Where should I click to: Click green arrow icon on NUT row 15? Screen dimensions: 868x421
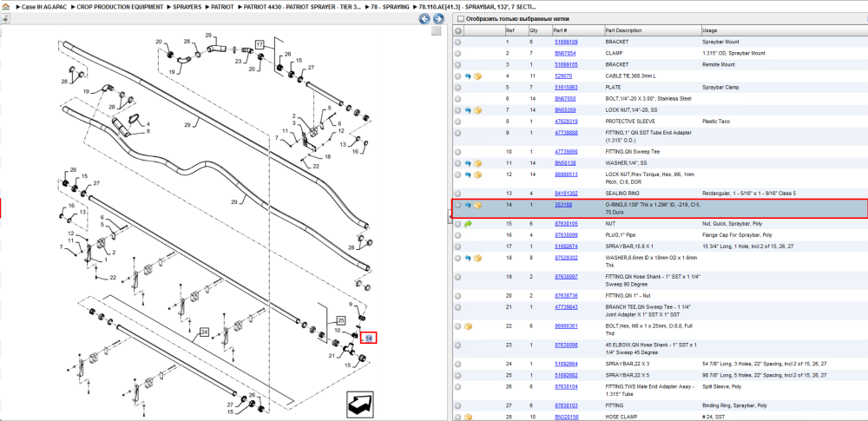pos(469,224)
